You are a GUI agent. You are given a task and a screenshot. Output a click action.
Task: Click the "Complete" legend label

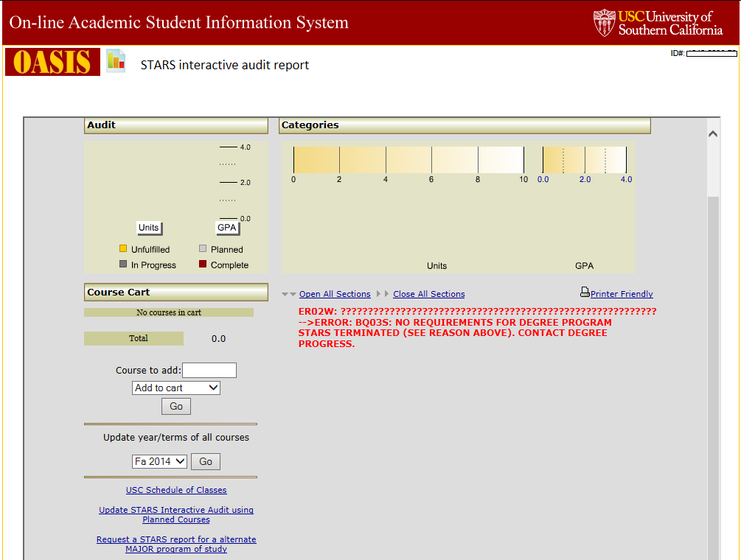pos(229,265)
